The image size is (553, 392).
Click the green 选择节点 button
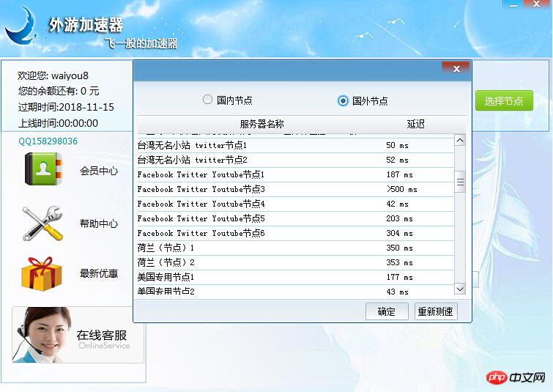click(504, 100)
